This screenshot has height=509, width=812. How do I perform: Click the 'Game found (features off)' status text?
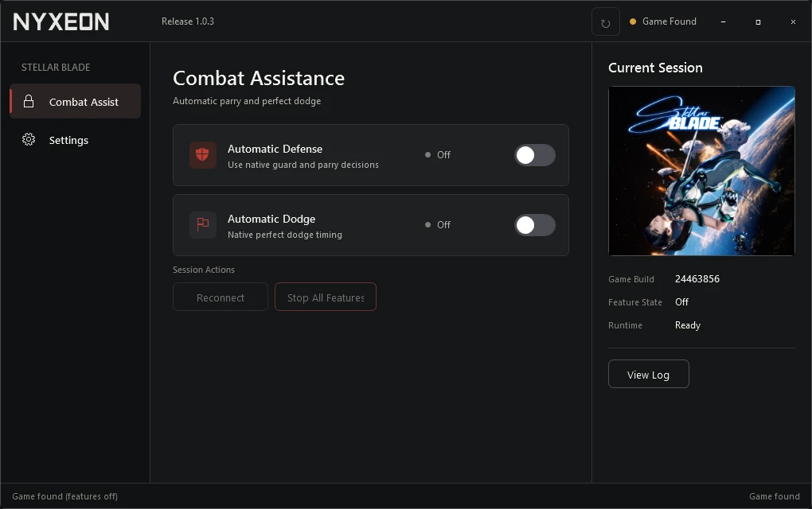(64, 496)
